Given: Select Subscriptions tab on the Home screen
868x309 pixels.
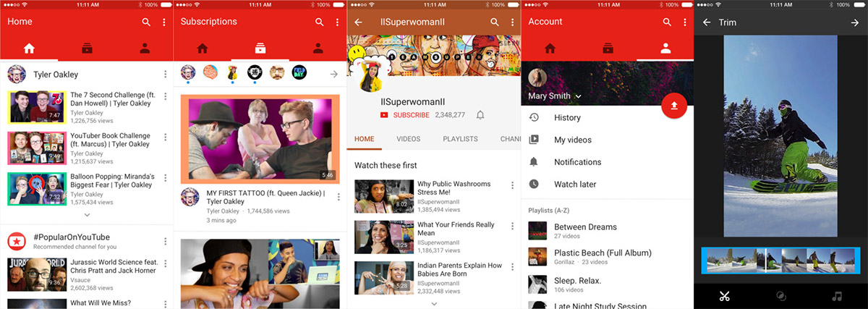Looking at the screenshot, I should (x=87, y=48).
